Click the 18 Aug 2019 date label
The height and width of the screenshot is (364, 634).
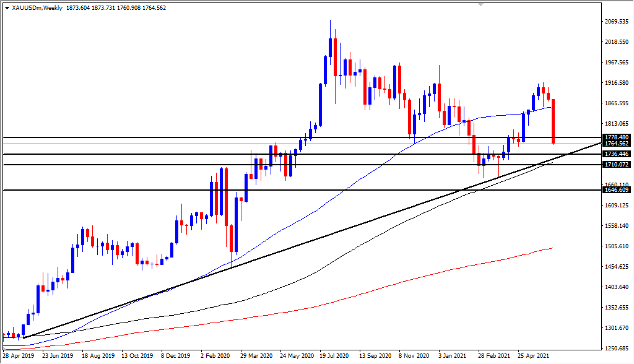tap(98, 356)
